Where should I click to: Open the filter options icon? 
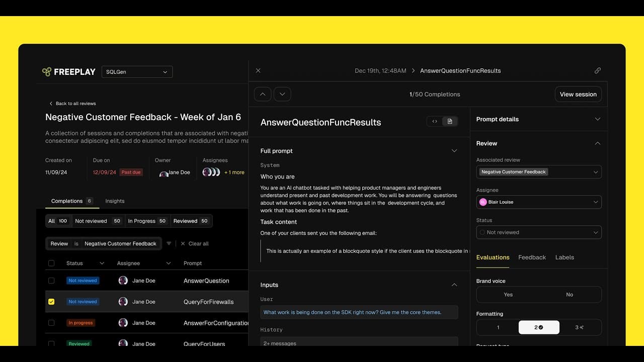point(169,243)
